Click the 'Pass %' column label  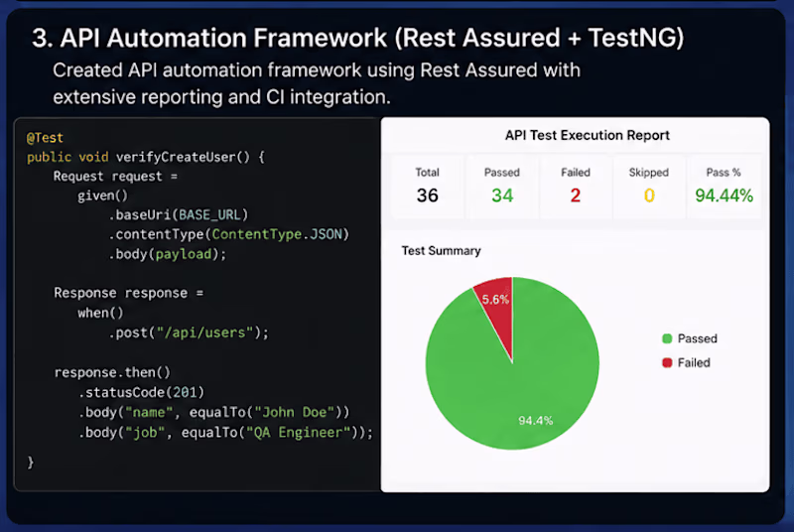724,172
